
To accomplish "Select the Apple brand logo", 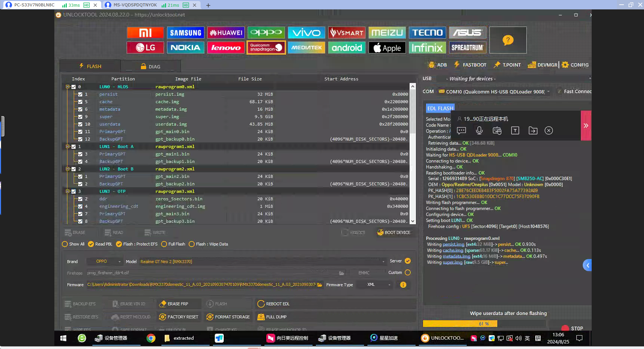I will (x=387, y=48).
